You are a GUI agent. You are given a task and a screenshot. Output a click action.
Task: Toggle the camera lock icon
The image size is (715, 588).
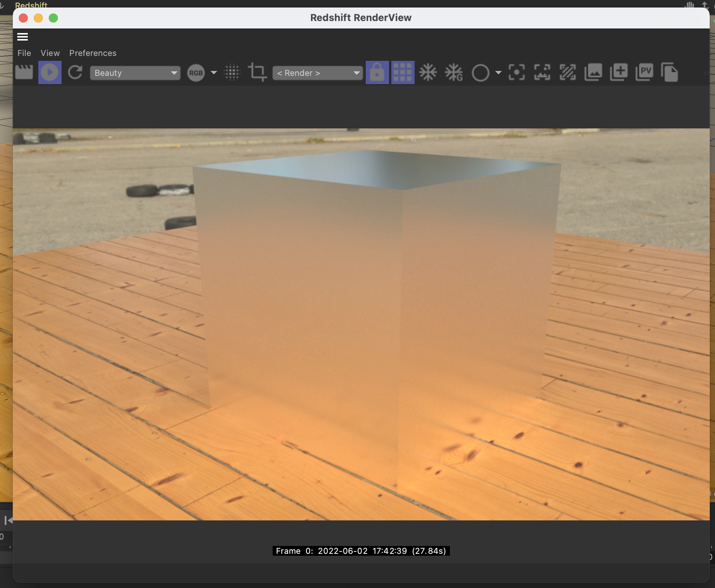coord(377,72)
